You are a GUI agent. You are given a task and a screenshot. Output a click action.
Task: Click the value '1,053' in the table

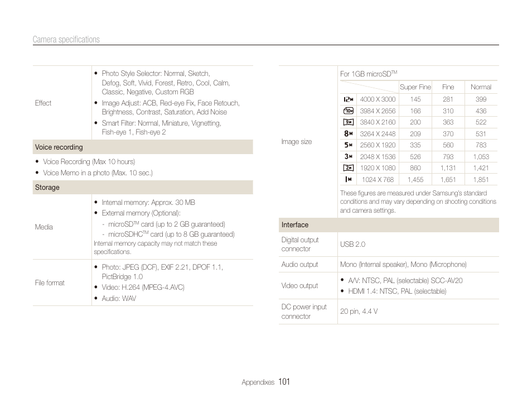(x=481, y=157)
